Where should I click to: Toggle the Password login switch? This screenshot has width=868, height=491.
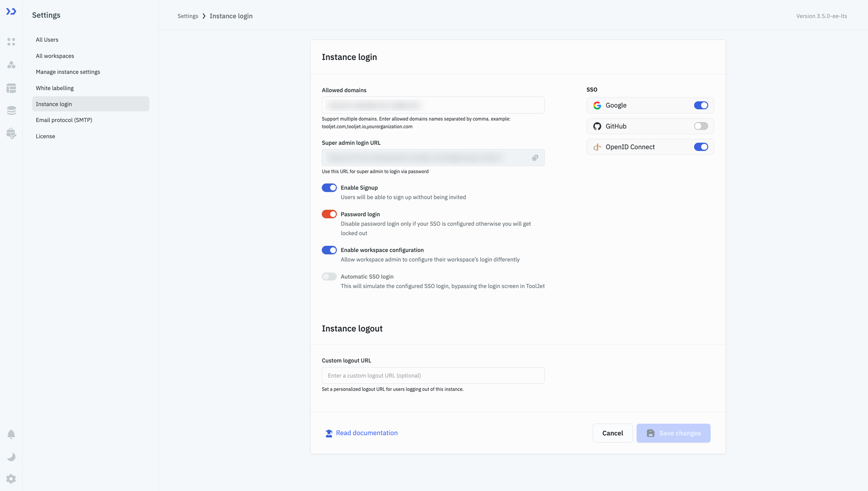tap(329, 214)
